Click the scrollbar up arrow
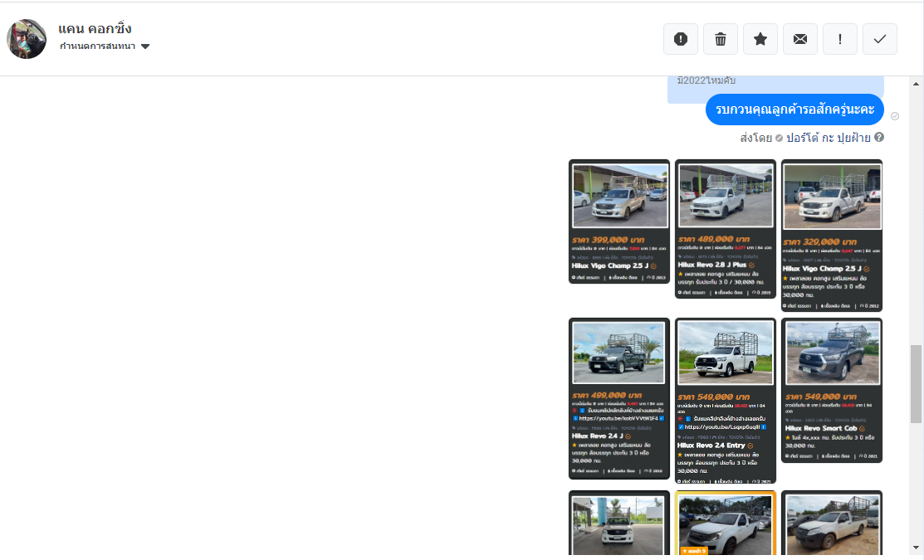Viewport: 924px width, 560px height. (916, 85)
